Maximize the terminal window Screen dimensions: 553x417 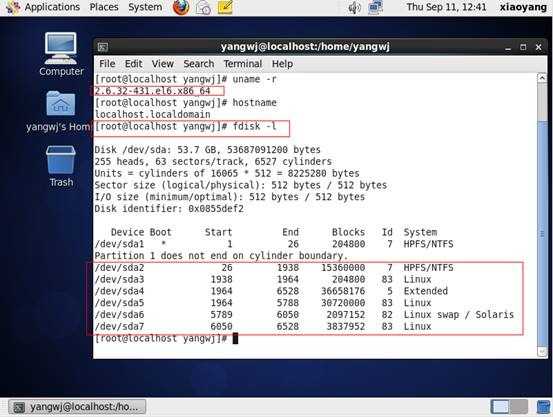[x=523, y=47]
